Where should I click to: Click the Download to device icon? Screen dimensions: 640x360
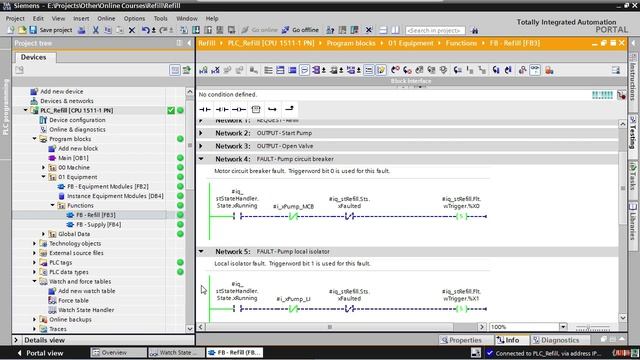pyautogui.click(x=196, y=30)
